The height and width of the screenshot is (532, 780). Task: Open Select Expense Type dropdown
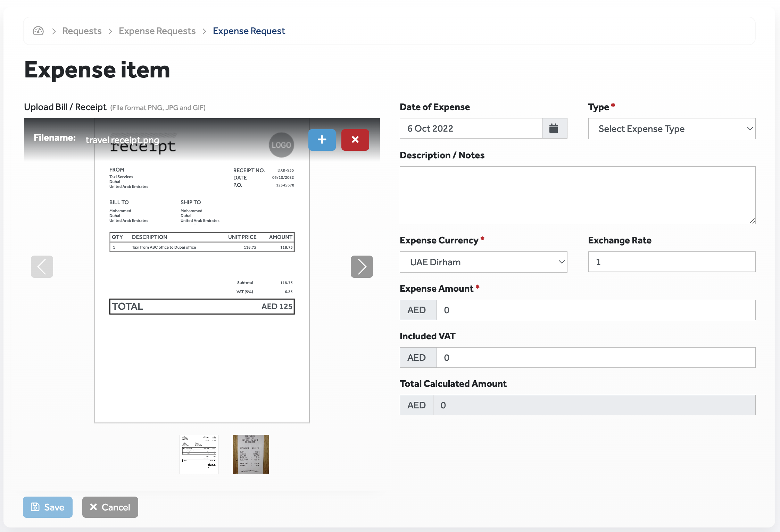click(x=671, y=129)
